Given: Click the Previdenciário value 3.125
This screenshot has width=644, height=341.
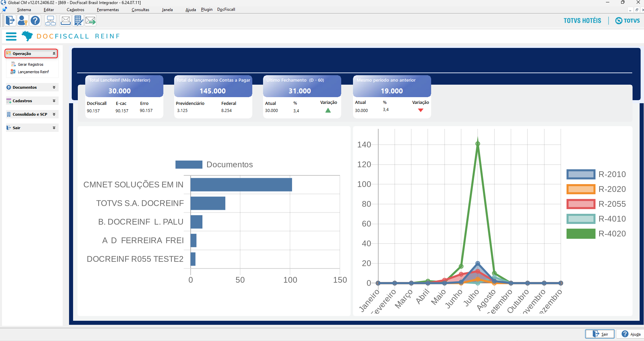Looking at the screenshot, I should (x=182, y=111).
